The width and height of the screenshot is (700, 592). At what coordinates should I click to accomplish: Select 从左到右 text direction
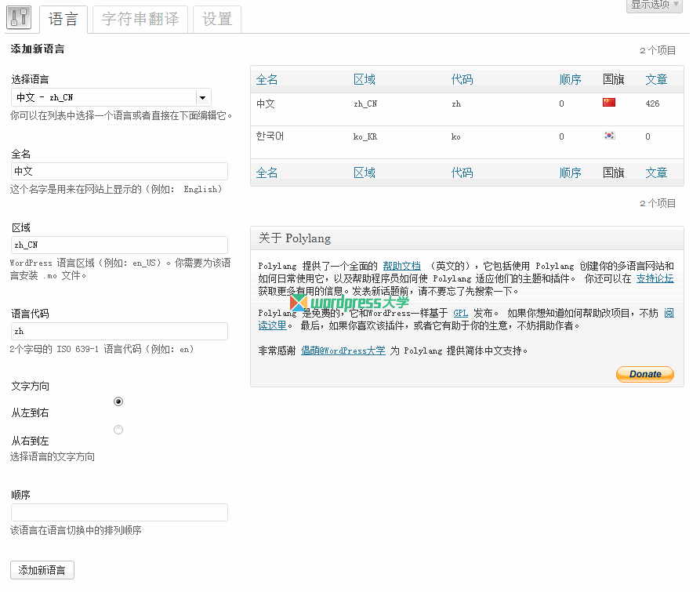click(118, 401)
